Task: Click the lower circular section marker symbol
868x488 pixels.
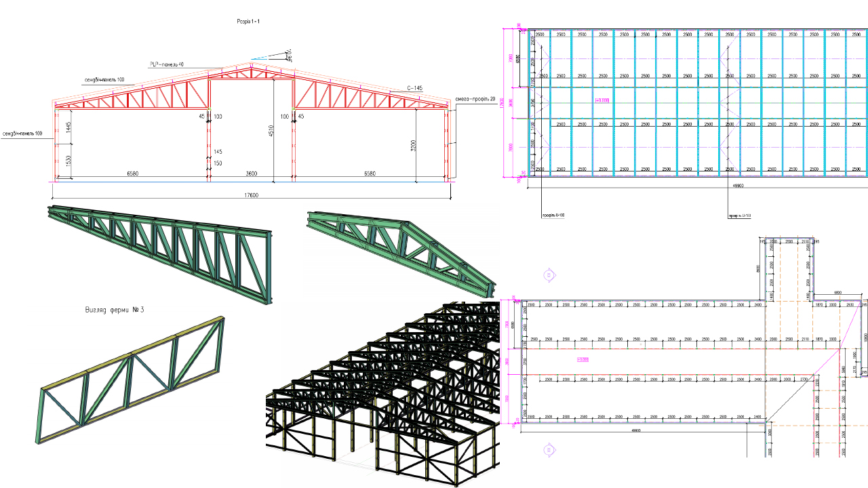Action: point(548,449)
